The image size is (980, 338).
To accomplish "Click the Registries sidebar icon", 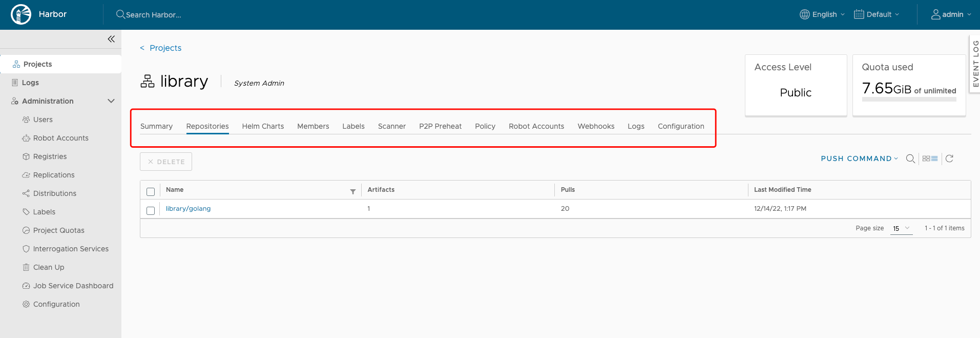I will [x=26, y=156].
